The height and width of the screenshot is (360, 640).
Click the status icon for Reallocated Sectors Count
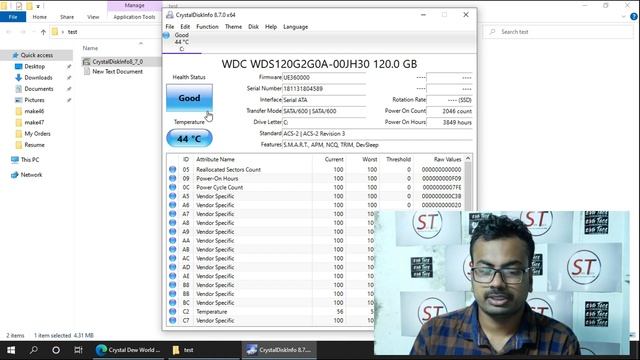click(173, 169)
